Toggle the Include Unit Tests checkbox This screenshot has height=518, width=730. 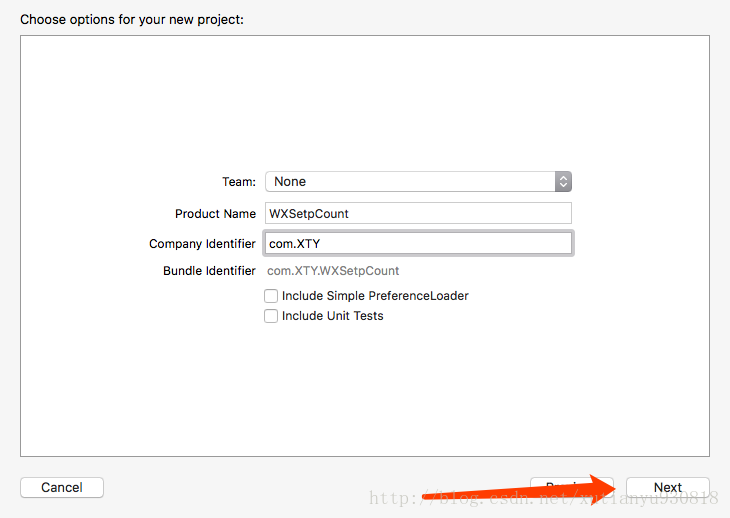point(271,316)
